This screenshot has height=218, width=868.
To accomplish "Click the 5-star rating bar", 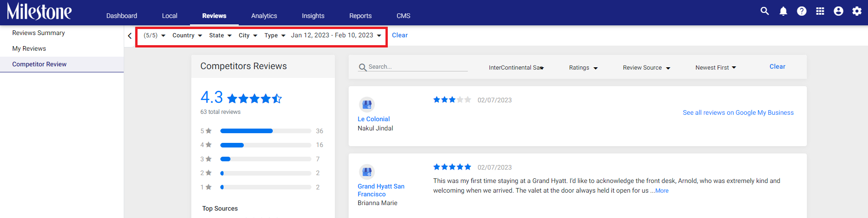I will 266,131.
